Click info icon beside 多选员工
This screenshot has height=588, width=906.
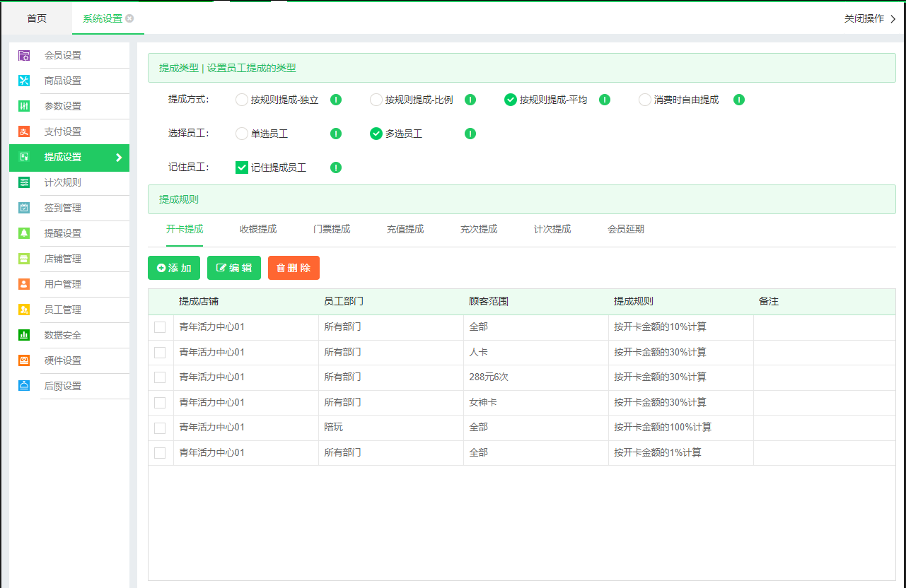click(470, 134)
